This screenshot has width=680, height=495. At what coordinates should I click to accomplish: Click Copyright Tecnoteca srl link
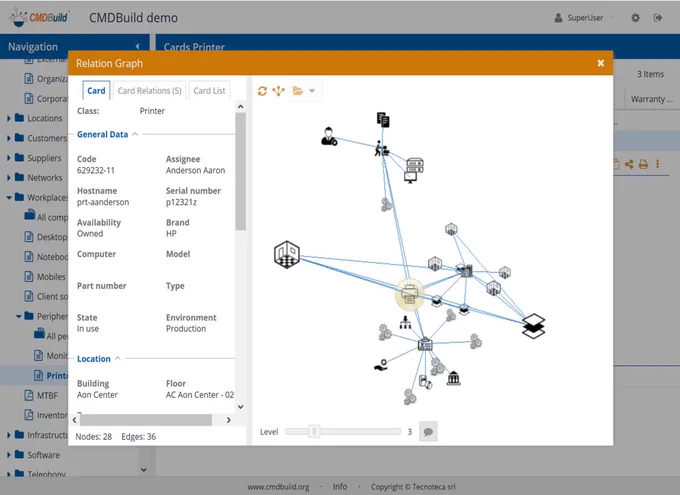413,487
